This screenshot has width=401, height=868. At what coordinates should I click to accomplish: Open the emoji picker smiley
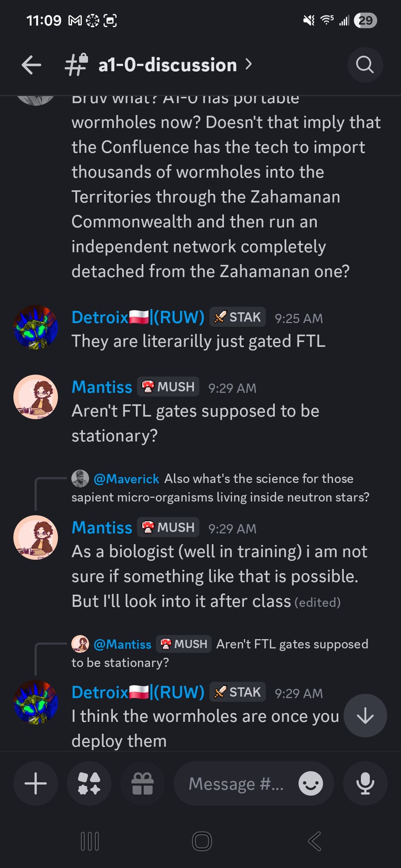(310, 783)
